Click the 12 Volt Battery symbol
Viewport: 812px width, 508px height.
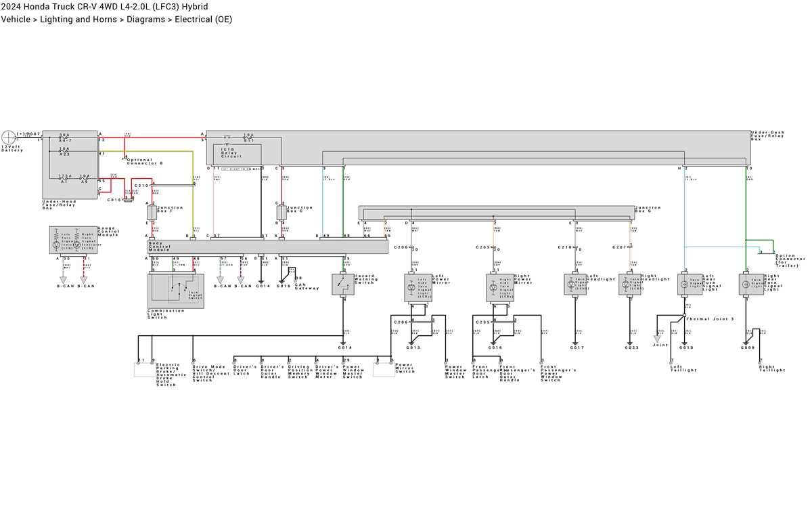click(x=9, y=137)
